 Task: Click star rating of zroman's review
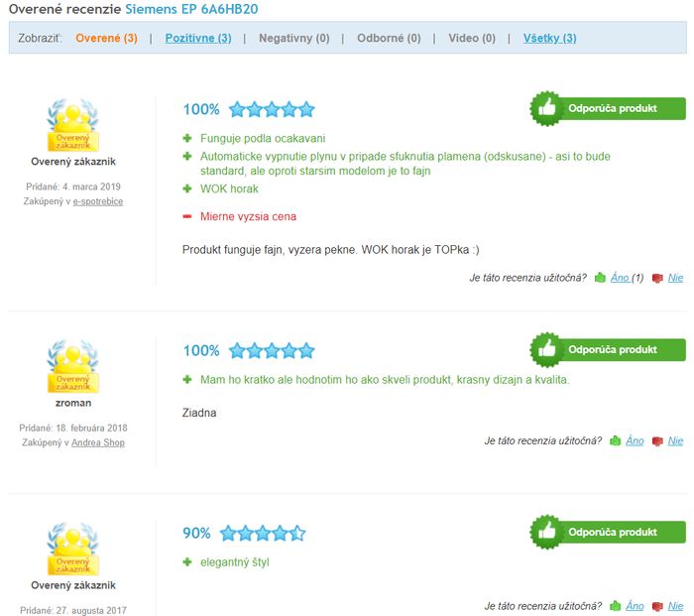coord(272,351)
